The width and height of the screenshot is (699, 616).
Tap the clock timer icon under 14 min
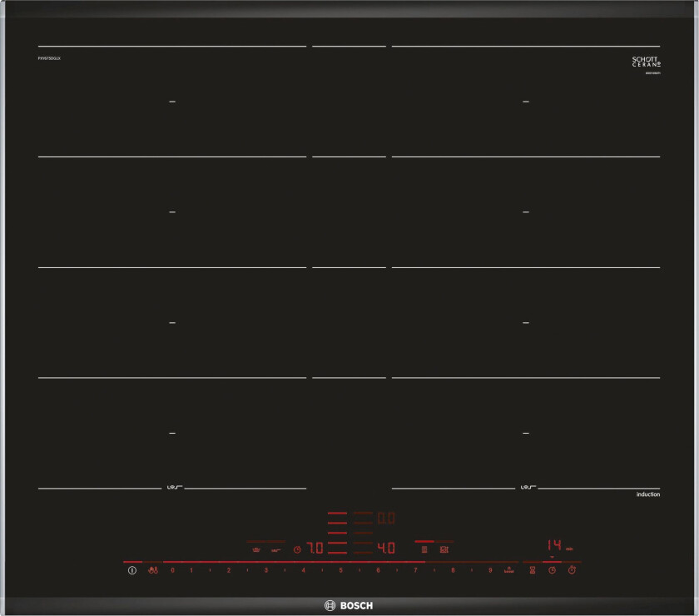pyautogui.click(x=552, y=570)
